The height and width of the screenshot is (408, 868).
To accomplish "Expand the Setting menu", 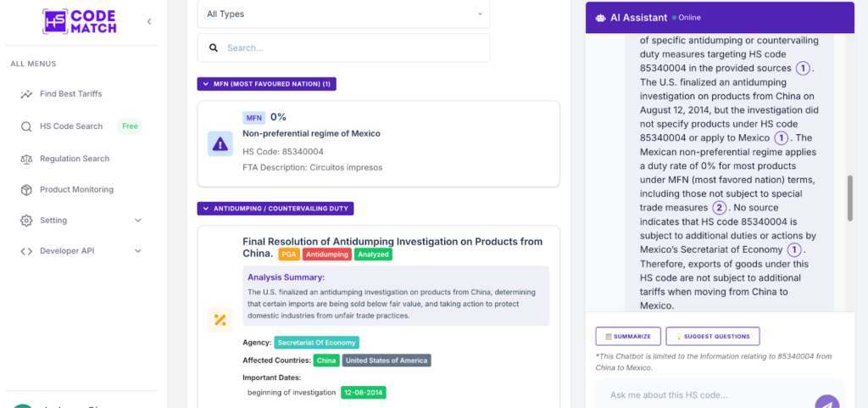I will (x=138, y=221).
